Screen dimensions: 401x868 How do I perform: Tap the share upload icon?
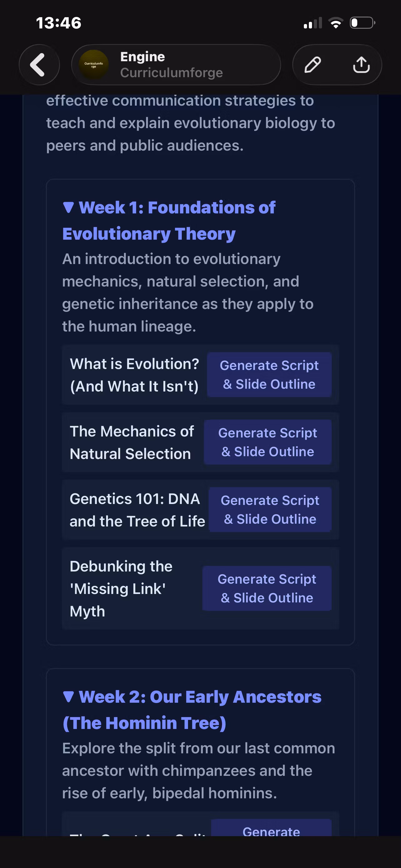[361, 65]
